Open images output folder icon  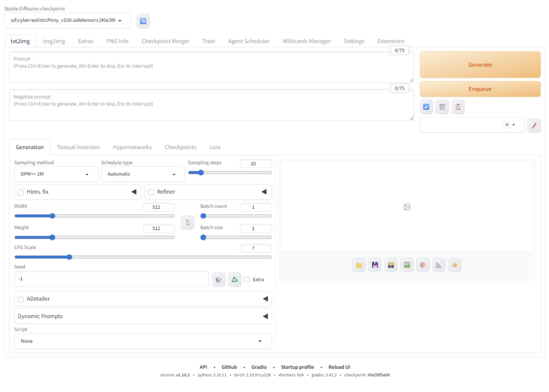(x=359, y=265)
